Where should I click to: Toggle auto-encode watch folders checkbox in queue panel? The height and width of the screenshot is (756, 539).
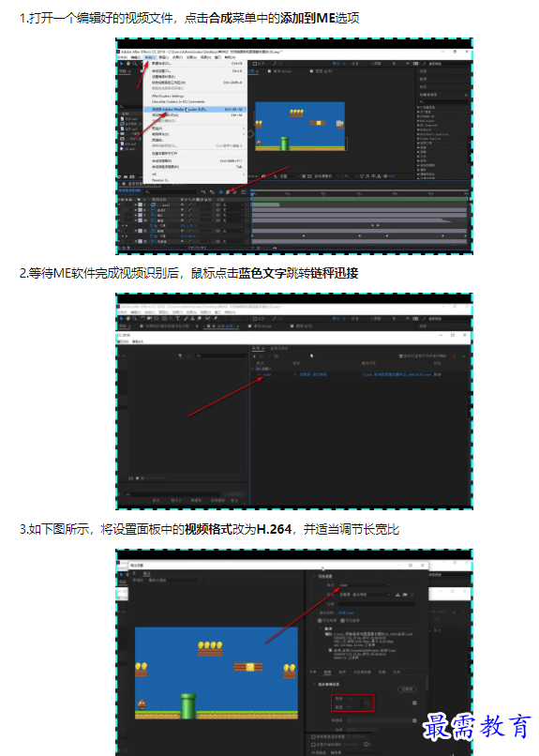401,355
